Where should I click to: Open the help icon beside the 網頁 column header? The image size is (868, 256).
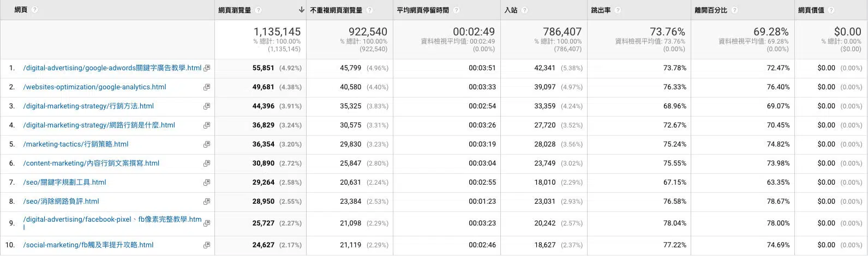click(35, 10)
